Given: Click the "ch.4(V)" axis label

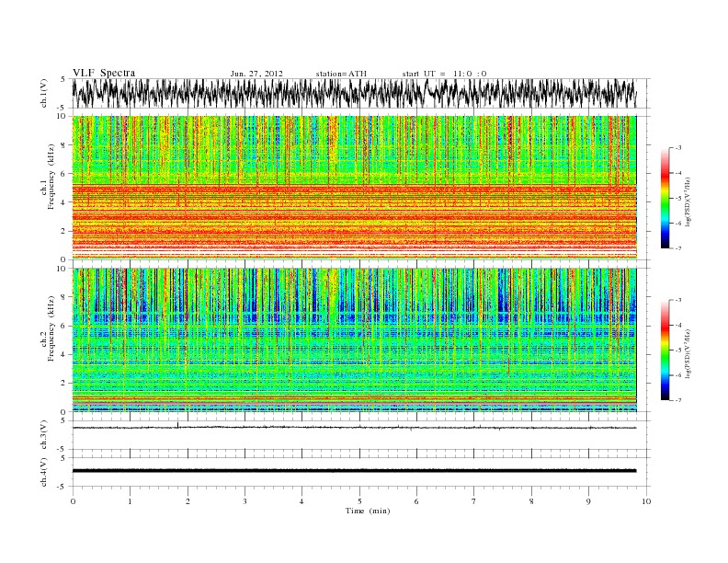Looking at the screenshot, I should [x=44, y=472].
